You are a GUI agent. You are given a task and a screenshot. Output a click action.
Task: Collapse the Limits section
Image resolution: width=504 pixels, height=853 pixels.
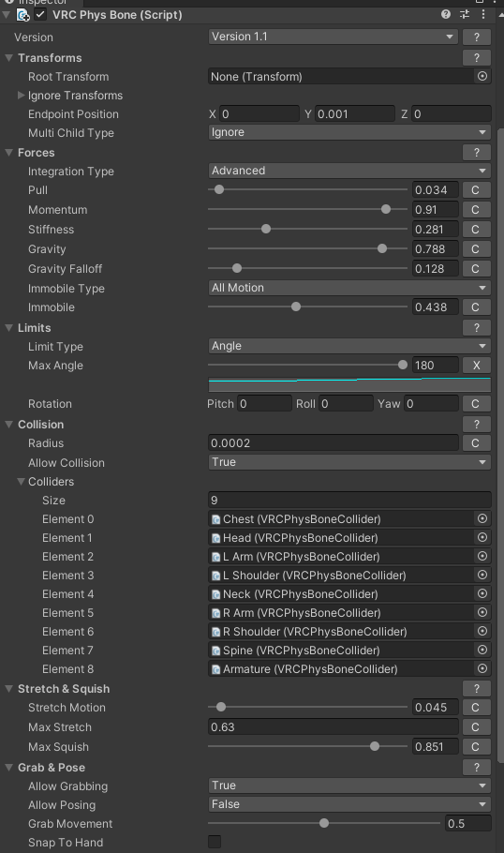[x=8, y=327]
